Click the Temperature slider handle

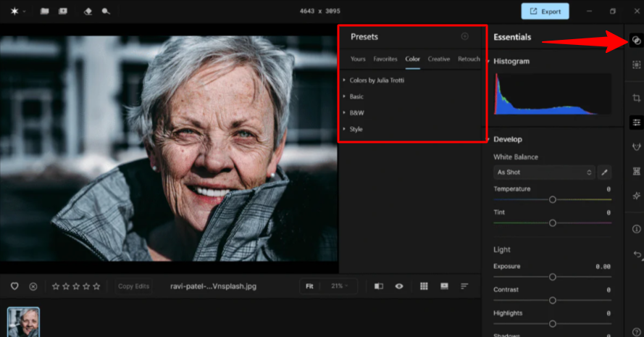pos(552,199)
